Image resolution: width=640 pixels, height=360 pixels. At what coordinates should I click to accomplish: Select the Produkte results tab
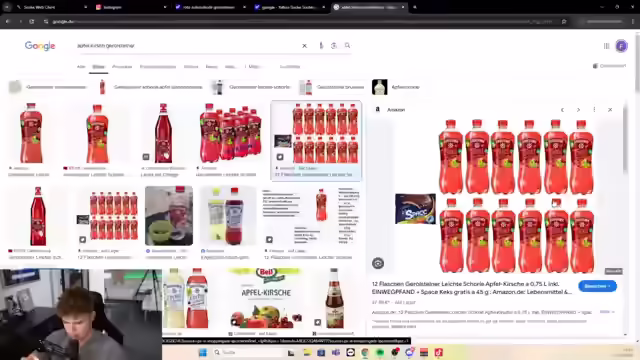pos(122,66)
